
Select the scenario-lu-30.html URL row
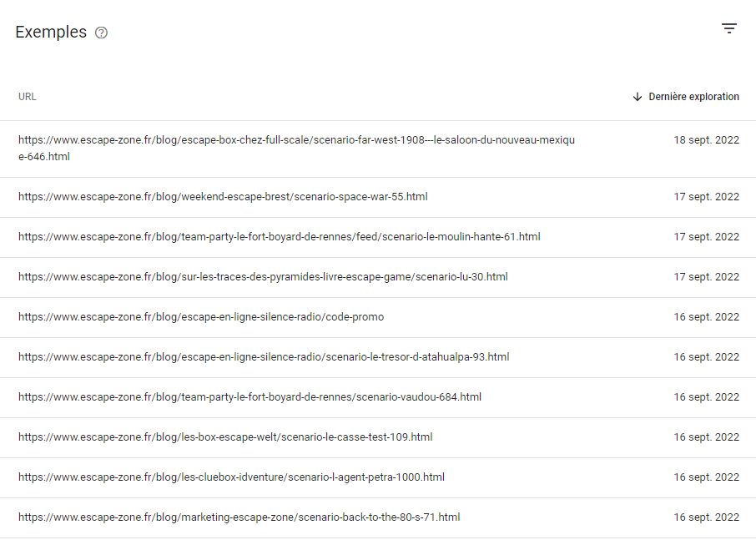(x=378, y=277)
